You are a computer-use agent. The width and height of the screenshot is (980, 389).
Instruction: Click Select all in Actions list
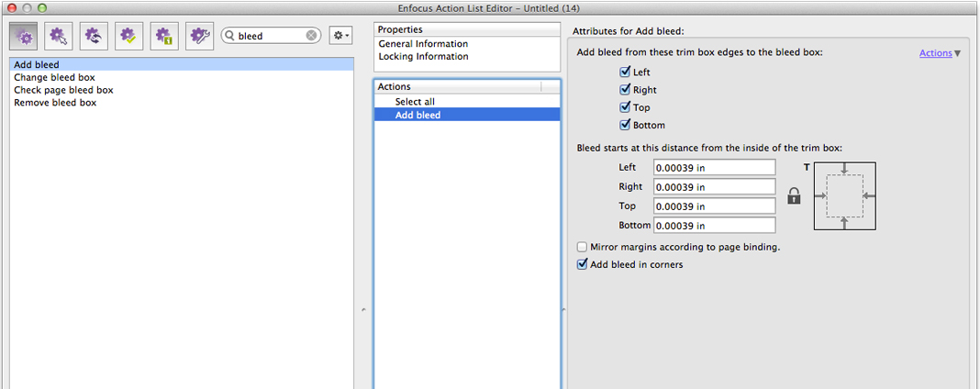(415, 102)
